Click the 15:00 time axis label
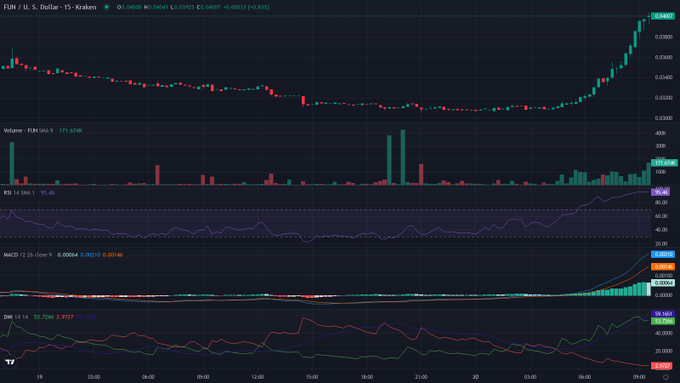 pos(312,377)
